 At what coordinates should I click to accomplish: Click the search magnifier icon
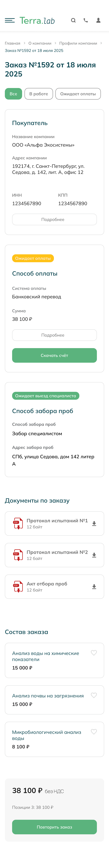coord(73,20)
